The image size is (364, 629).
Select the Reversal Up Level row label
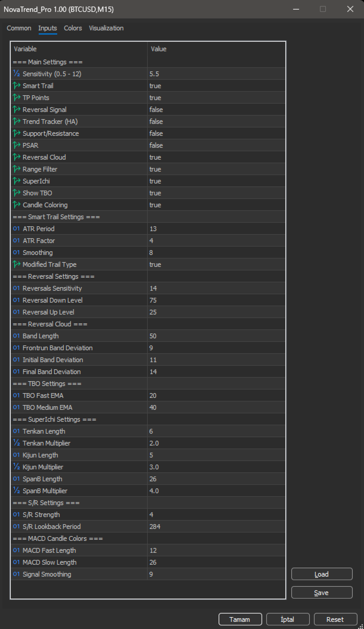point(48,312)
